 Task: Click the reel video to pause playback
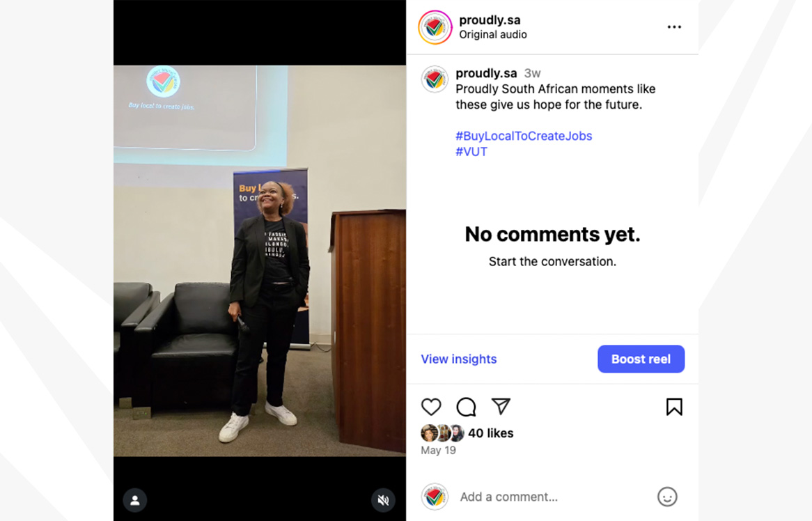[x=260, y=260]
